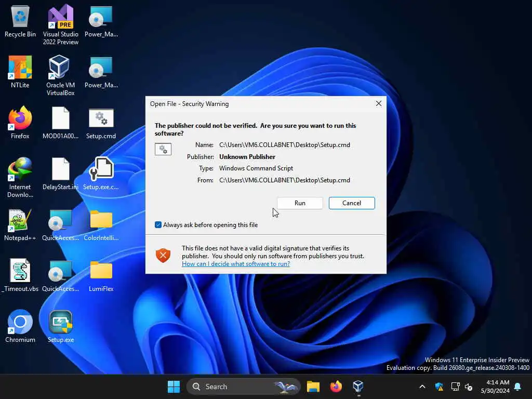Image resolution: width=532 pixels, height=399 pixels.
Task: Select the DelayStart.ini file
Action: click(x=60, y=174)
